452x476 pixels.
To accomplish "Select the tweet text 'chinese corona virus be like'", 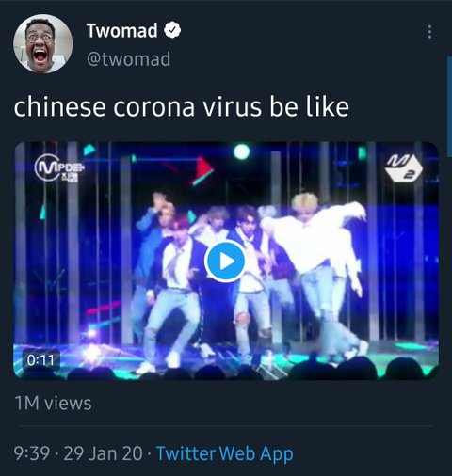I will [182, 106].
